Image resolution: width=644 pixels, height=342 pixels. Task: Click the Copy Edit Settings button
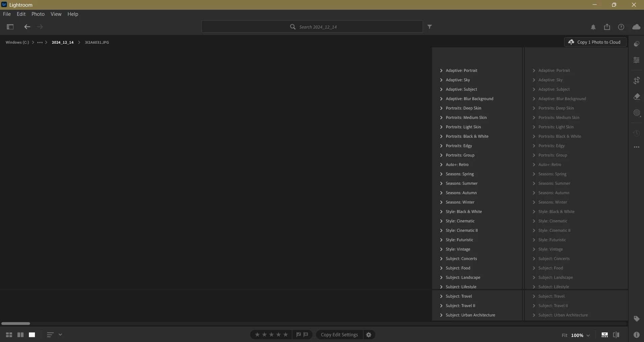click(x=339, y=335)
